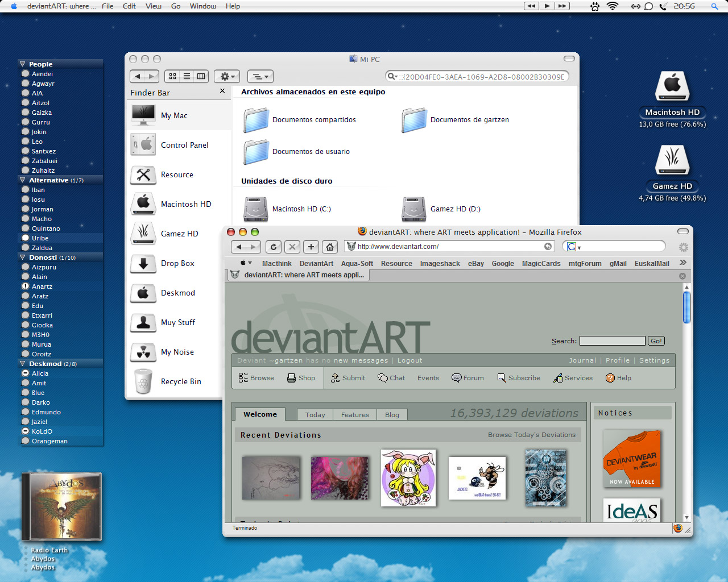Open the DeviantArt bookmark
This screenshot has height=582, width=728.
pos(316,264)
